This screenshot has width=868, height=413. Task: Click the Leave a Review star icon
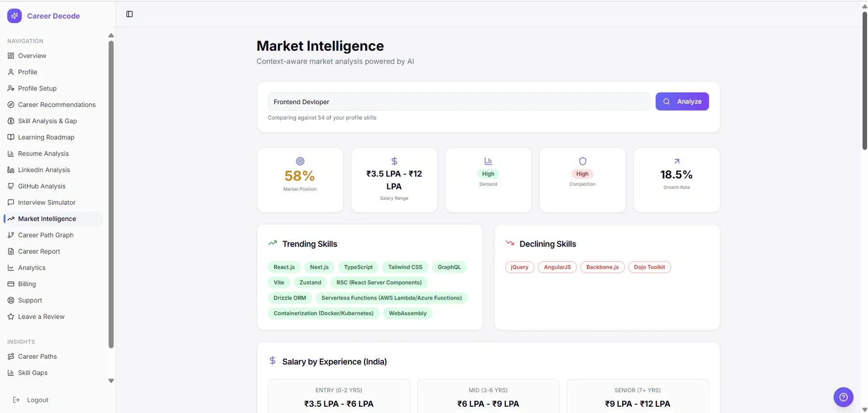[x=11, y=317]
